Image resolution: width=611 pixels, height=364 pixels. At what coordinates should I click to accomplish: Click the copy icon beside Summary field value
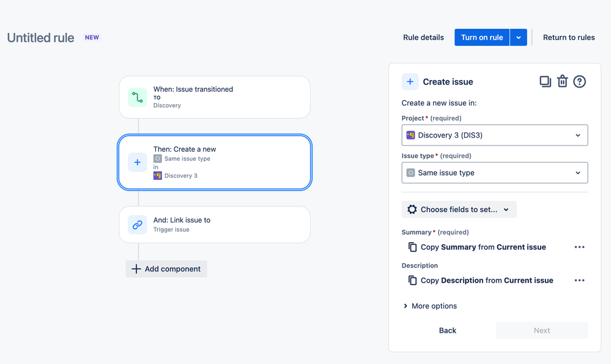coord(412,247)
